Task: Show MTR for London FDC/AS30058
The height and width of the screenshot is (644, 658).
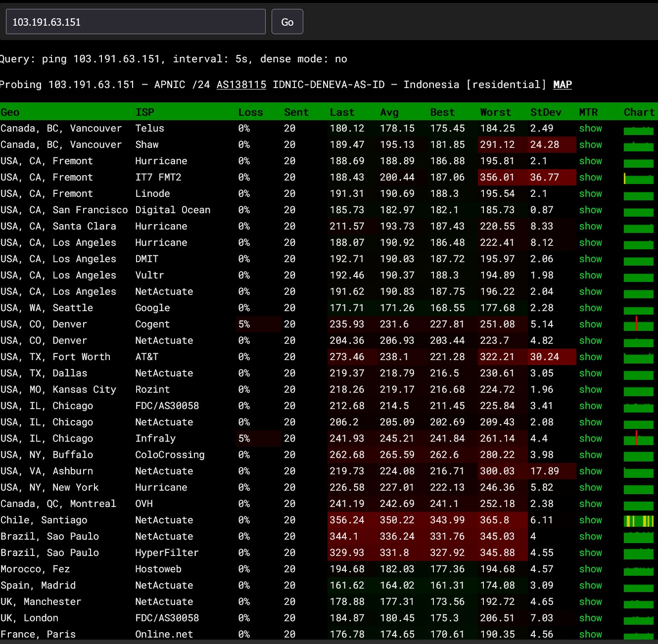Action: click(591, 618)
